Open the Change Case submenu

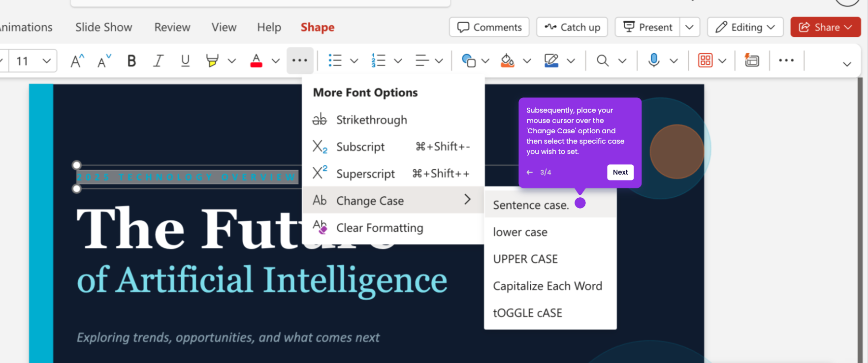393,200
